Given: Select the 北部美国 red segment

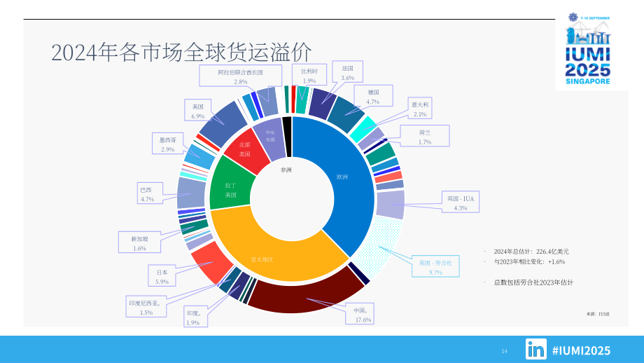Looking at the screenshot, I should (x=246, y=150).
